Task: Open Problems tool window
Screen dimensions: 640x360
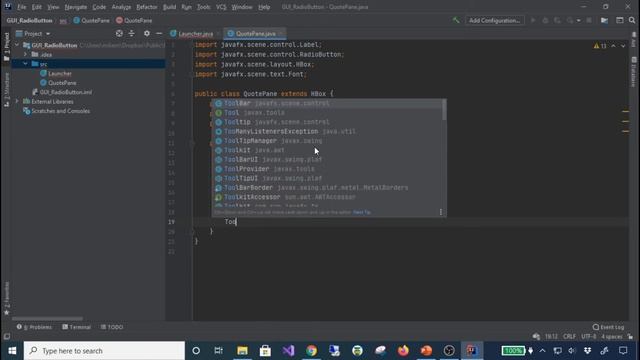Action: pos(34,327)
